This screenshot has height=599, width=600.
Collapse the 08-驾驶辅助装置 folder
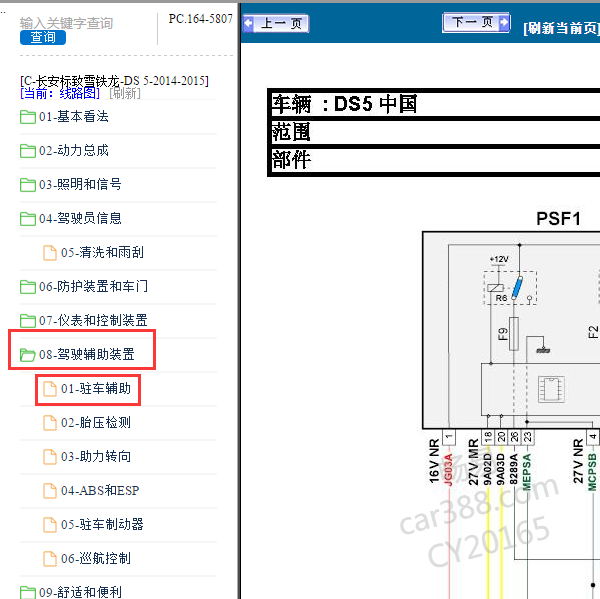[86, 354]
